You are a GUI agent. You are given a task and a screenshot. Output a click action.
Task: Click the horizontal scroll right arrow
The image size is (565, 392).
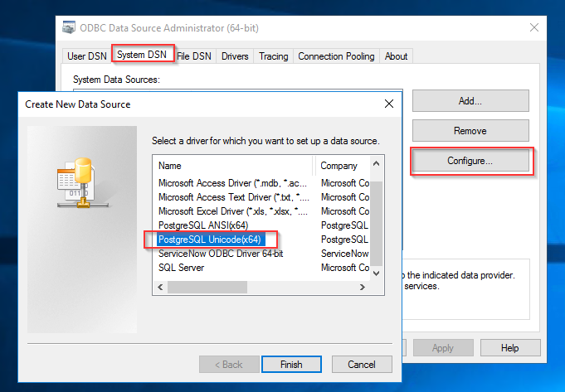(363, 287)
